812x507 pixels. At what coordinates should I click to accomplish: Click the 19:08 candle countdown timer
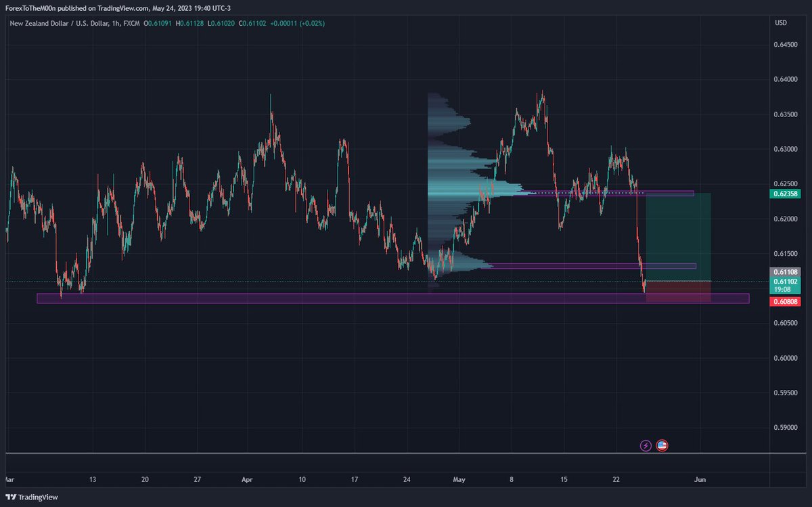[x=782, y=289]
